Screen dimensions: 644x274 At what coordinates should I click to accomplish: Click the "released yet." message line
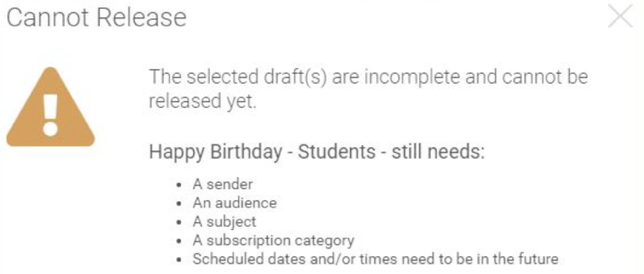(x=203, y=101)
